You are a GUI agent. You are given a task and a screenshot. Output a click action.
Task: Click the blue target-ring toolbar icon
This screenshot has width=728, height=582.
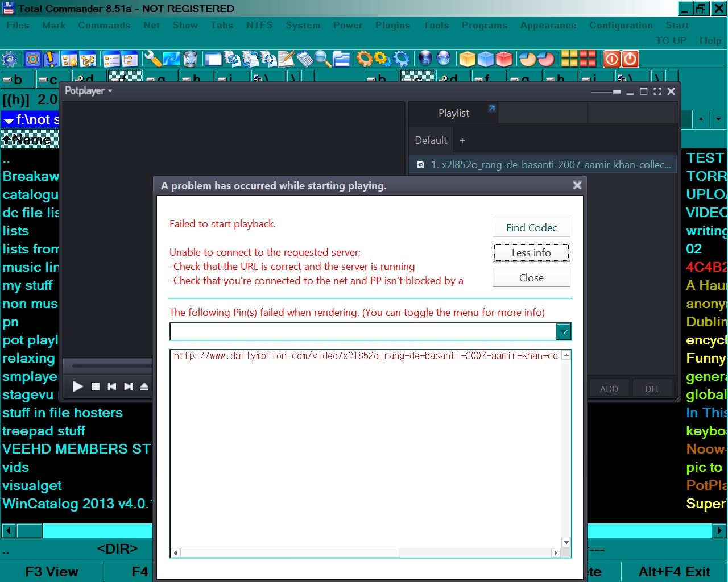[x=34, y=59]
